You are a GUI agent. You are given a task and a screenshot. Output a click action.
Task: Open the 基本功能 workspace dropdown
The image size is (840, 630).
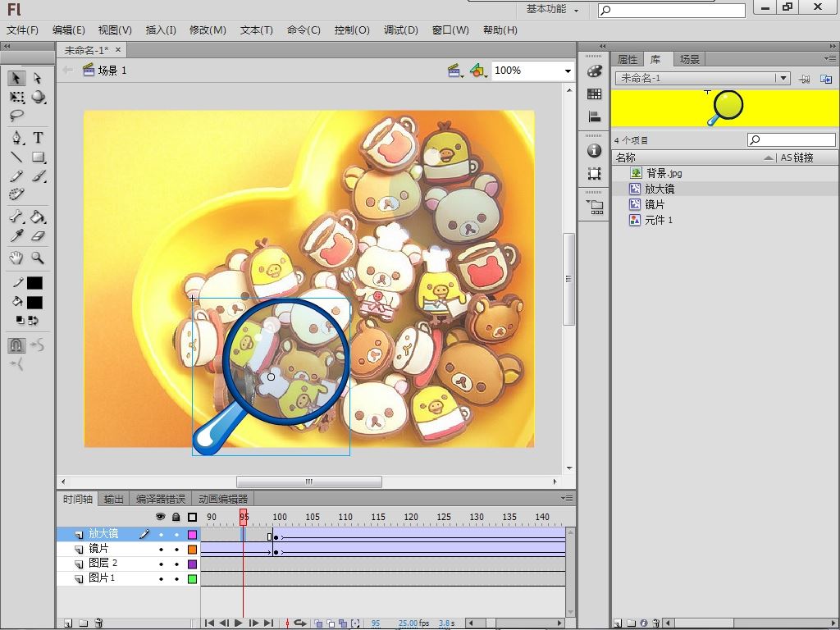pos(552,9)
